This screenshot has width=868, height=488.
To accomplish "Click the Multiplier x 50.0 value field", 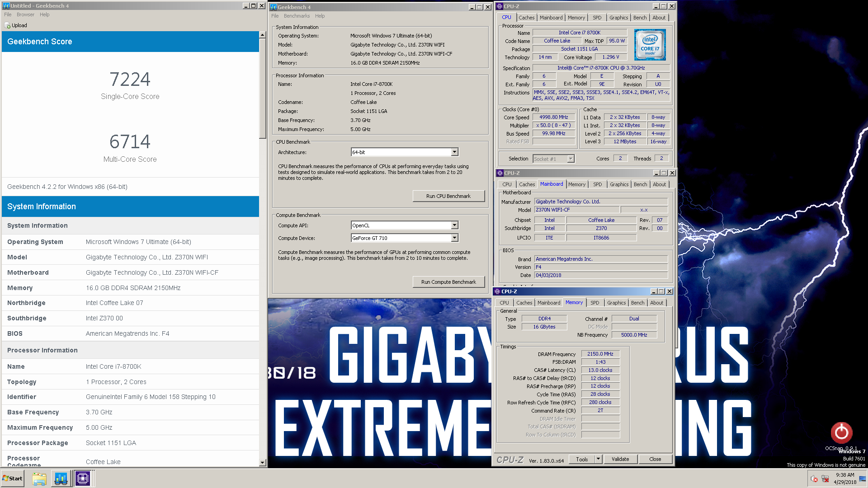I will pos(553,125).
